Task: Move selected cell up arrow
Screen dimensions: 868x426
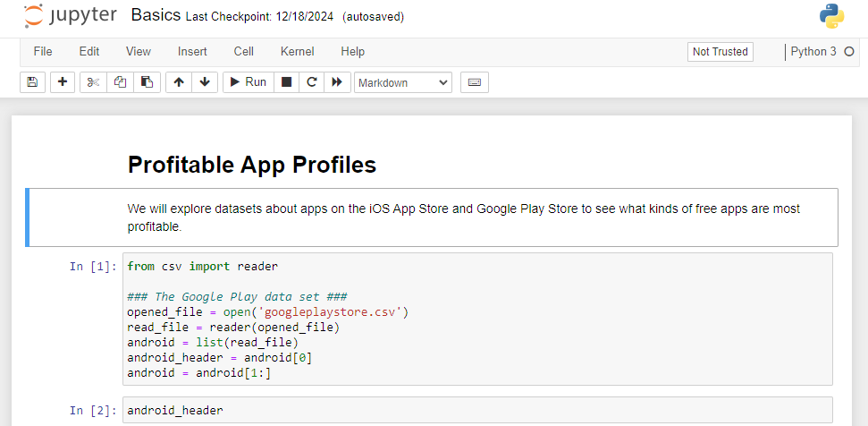Action: pos(179,82)
